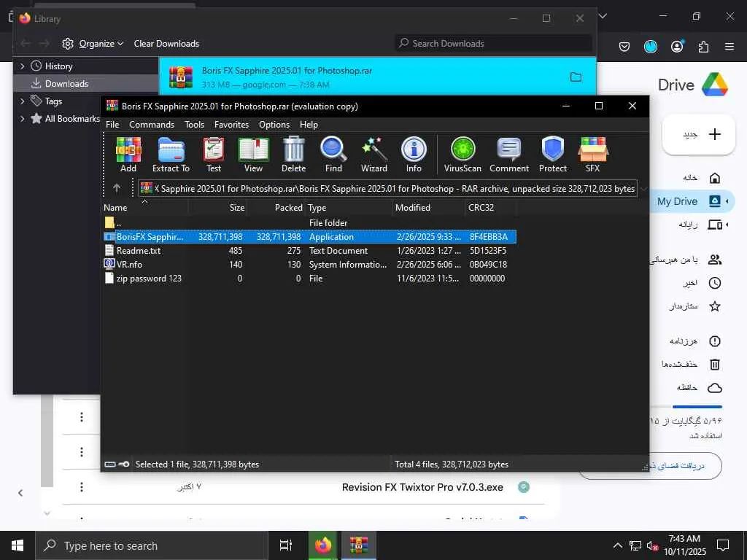Go up one folder level in WinRAR

(x=117, y=188)
